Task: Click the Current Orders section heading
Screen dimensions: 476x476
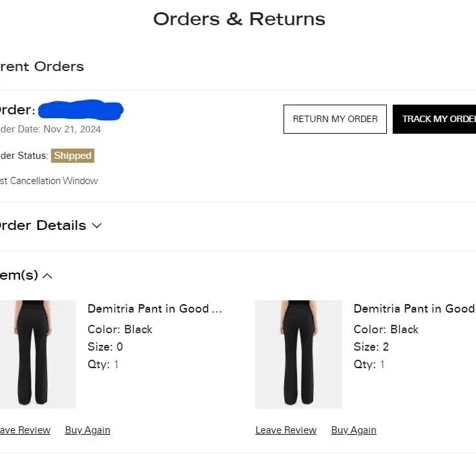Action: coord(41,67)
